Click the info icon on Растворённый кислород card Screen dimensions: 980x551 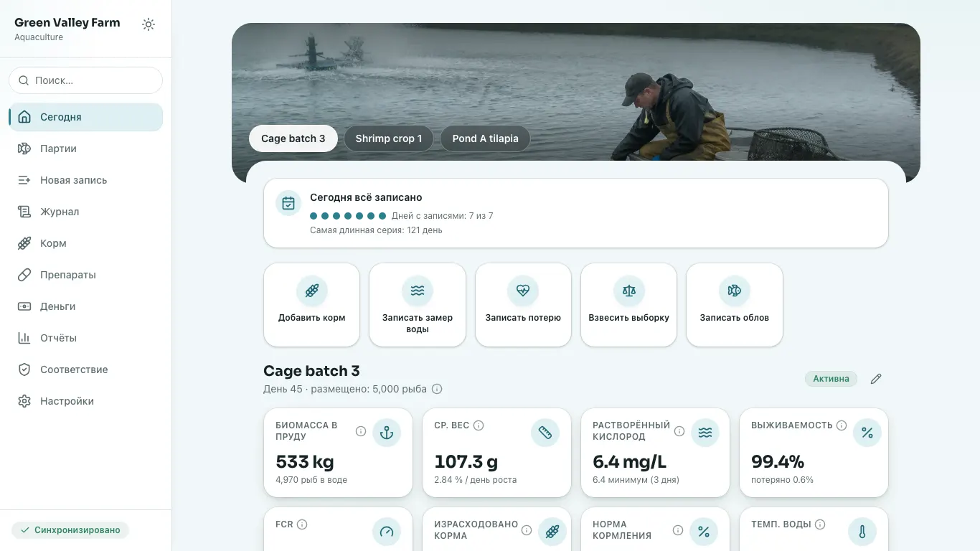pos(679,431)
